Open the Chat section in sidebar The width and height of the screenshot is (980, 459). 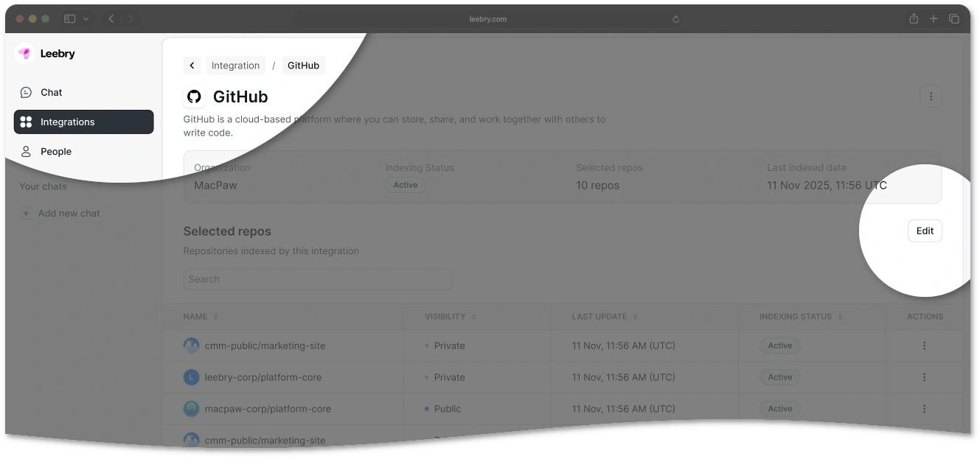point(83,92)
